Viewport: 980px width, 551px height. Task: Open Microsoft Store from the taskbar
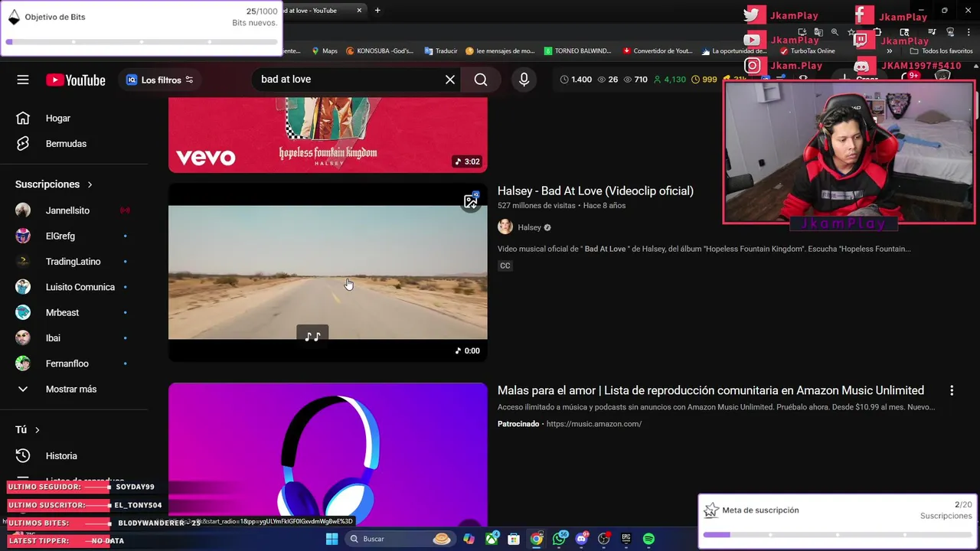[514, 539]
